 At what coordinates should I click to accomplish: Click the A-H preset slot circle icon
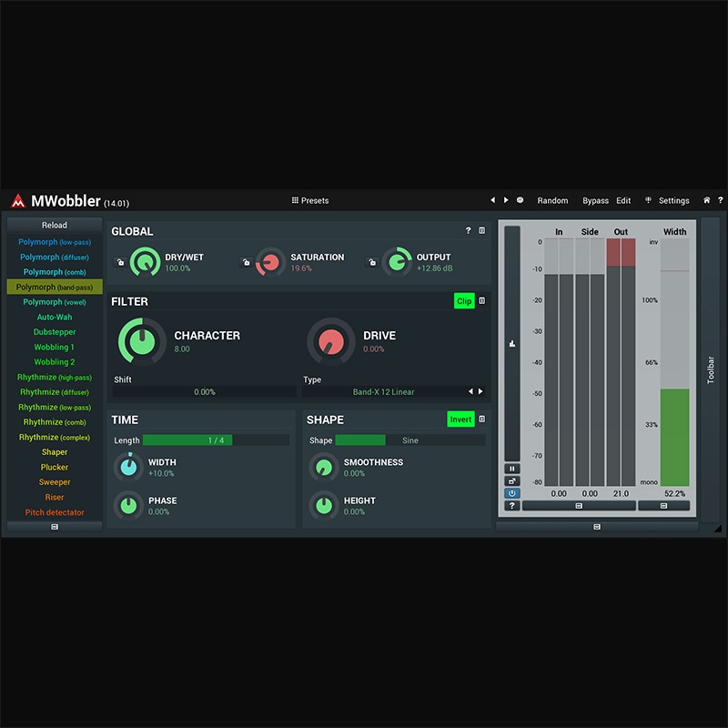click(x=520, y=200)
